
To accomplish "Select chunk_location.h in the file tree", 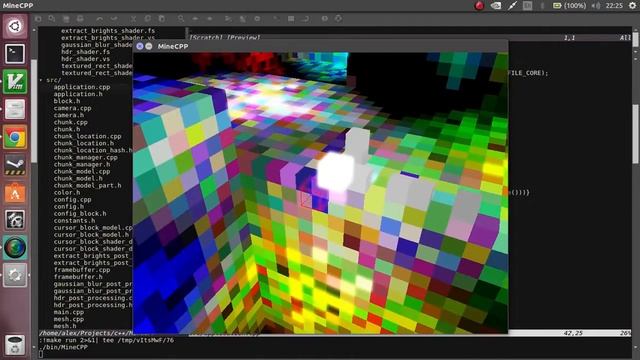I will point(84,143).
